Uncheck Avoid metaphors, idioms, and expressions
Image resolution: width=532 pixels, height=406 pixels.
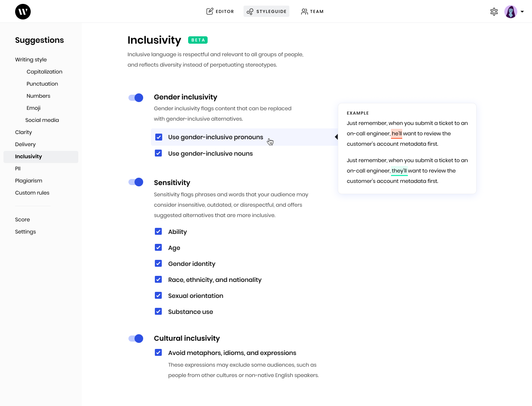click(158, 352)
